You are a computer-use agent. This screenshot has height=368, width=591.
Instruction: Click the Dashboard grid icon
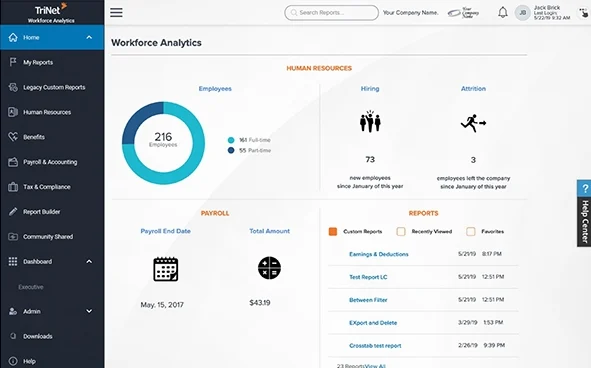tap(13, 261)
